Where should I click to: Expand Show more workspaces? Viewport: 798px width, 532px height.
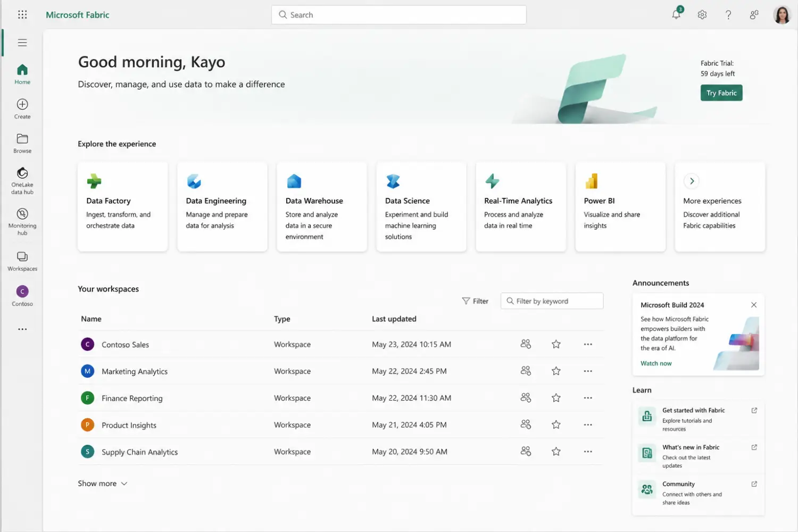tap(103, 484)
